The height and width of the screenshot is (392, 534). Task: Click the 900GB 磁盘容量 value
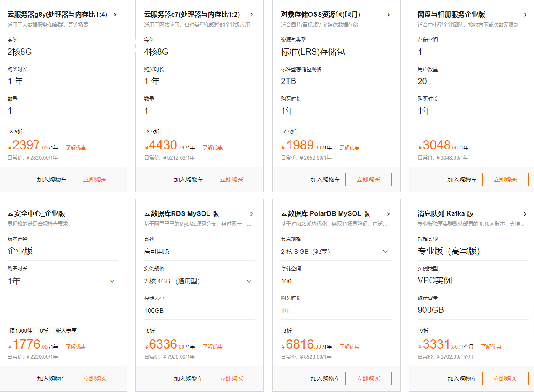click(431, 310)
